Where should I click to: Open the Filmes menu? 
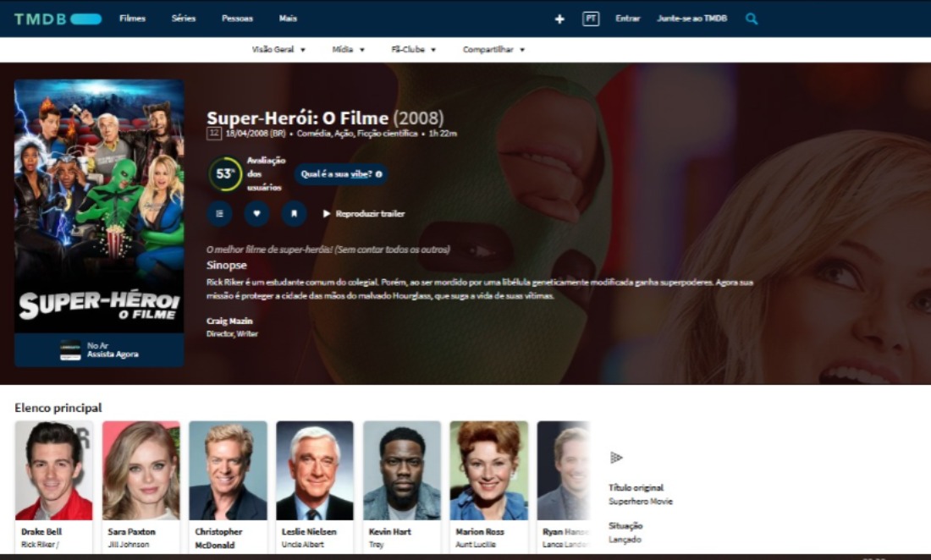pos(132,19)
